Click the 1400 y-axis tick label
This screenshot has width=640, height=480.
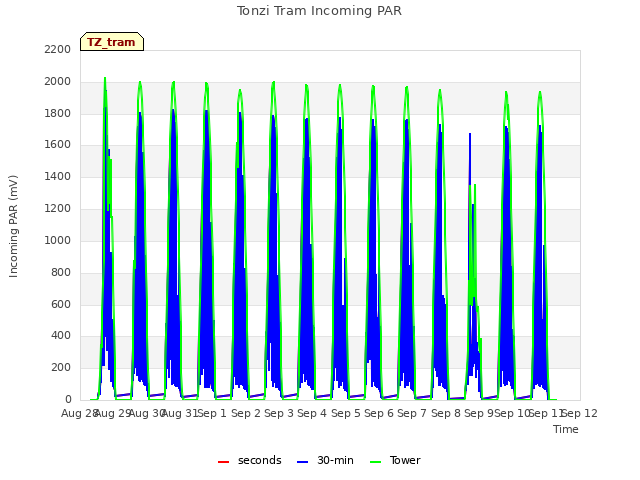click(58, 177)
